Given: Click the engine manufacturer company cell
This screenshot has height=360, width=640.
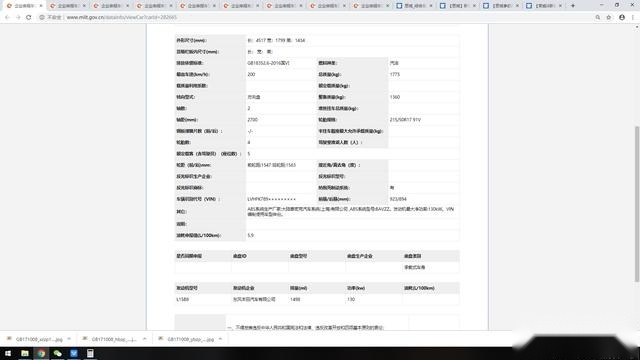Looking at the screenshot, I should point(254,299).
